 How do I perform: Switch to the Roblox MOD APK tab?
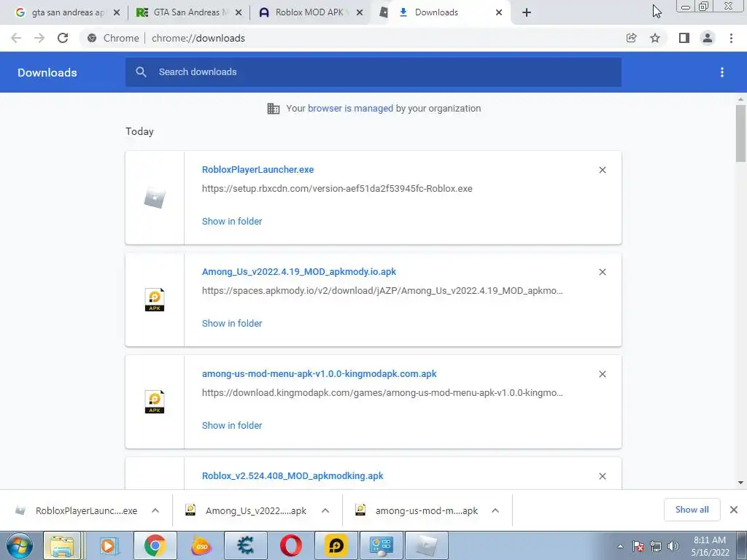point(309,13)
